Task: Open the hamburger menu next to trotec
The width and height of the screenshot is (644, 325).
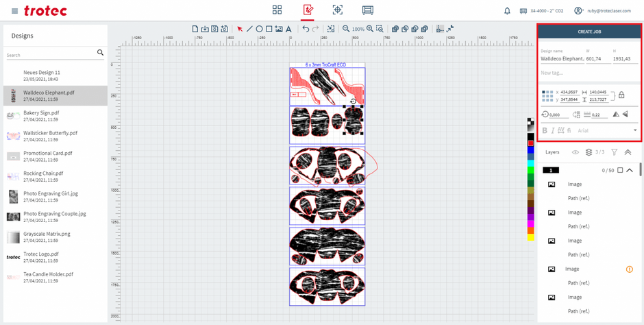Action: [x=14, y=11]
